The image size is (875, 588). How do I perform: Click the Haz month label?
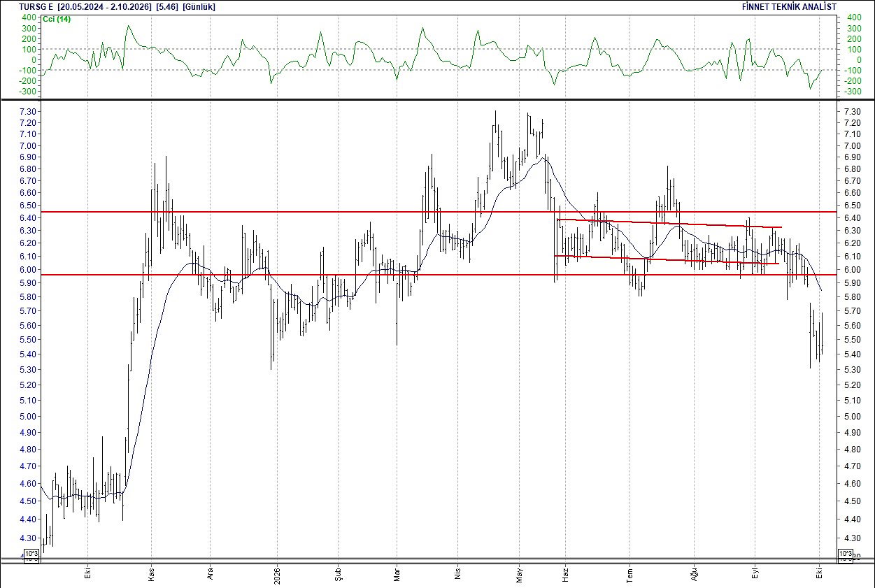pyautogui.click(x=564, y=573)
